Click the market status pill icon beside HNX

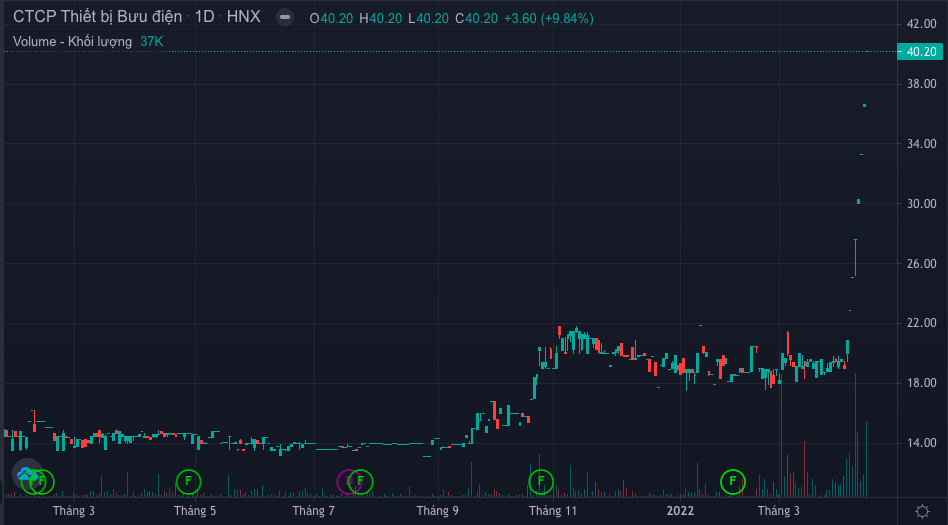285,18
